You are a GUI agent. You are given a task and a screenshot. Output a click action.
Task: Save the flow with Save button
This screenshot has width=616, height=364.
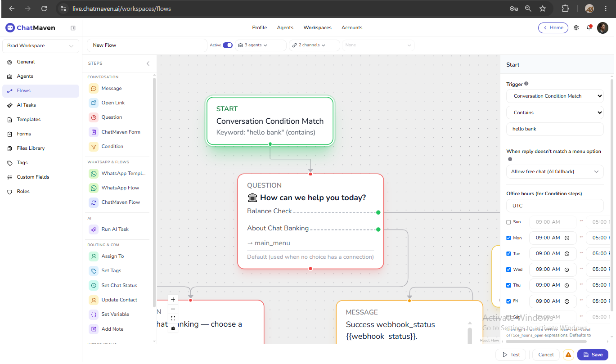(x=593, y=355)
